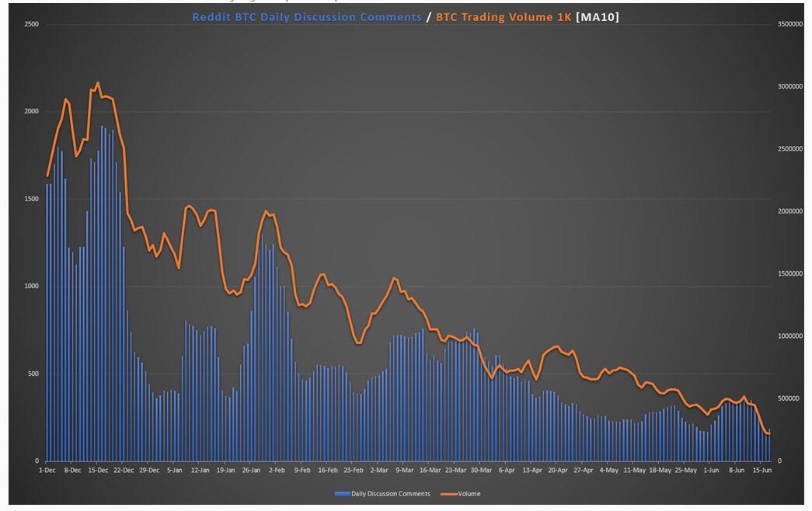Viewport: 812px width, 511px height.
Task: Click left axis value 1500
Action: pyautogui.click(x=32, y=199)
